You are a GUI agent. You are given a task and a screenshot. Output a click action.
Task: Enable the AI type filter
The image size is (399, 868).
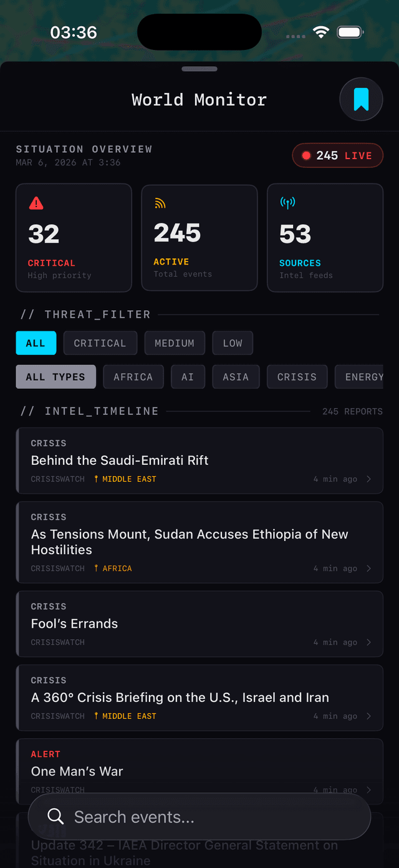(x=188, y=377)
